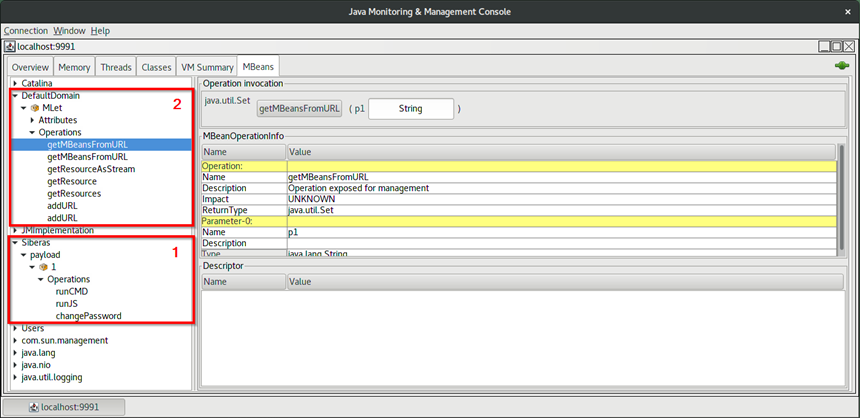Image resolution: width=860 pixels, height=418 pixels.
Task: Open the Help menu
Action: point(100,31)
